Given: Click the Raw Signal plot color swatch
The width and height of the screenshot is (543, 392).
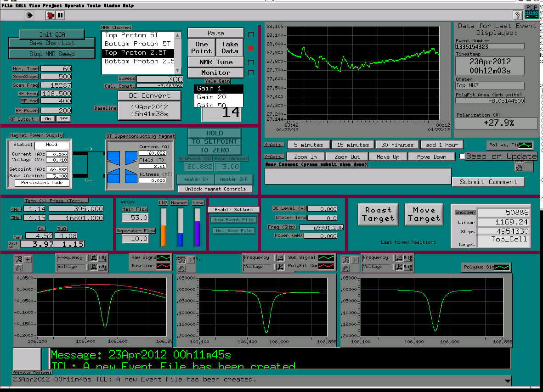Looking at the screenshot, I should [x=164, y=258].
